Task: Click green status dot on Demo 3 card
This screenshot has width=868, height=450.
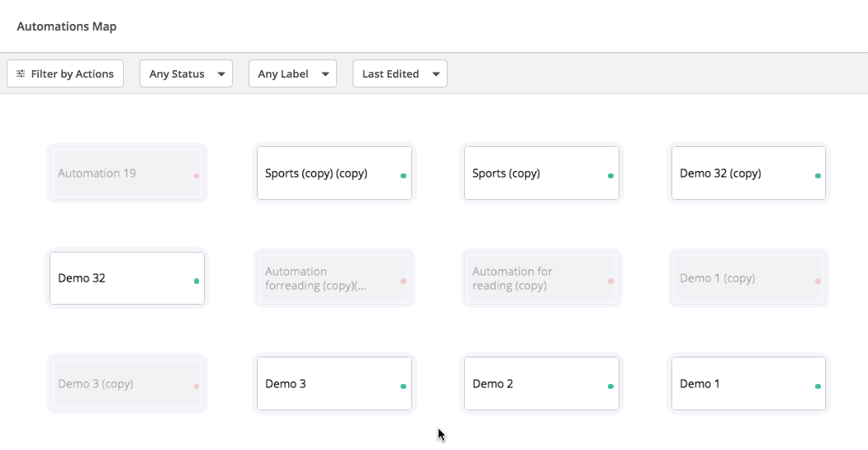Action: pyautogui.click(x=403, y=386)
